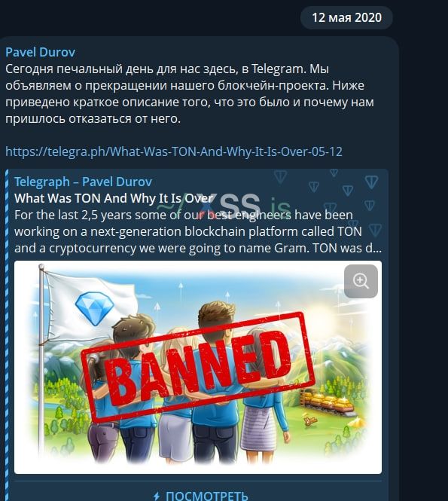Click the preview description starting "For the last 2,5 years"

198,231
